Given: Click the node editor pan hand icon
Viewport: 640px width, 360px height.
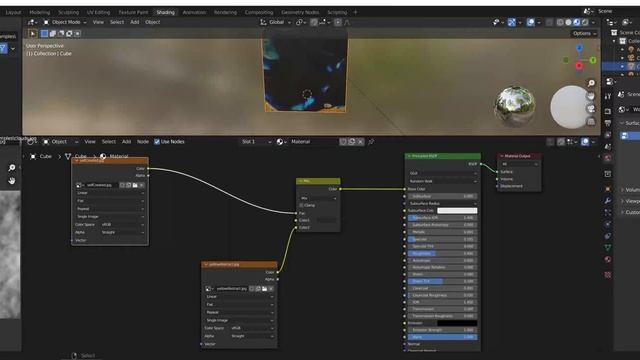Looking at the screenshot, I should click(12, 180).
